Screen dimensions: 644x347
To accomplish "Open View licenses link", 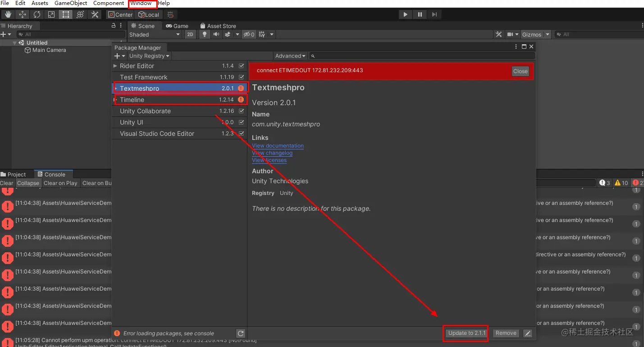I will pyautogui.click(x=269, y=160).
